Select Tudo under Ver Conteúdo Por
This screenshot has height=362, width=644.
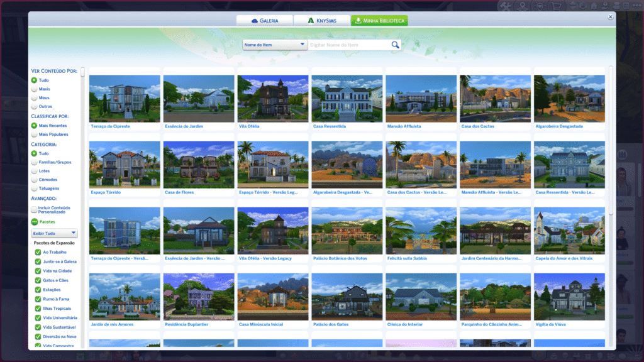34,80
